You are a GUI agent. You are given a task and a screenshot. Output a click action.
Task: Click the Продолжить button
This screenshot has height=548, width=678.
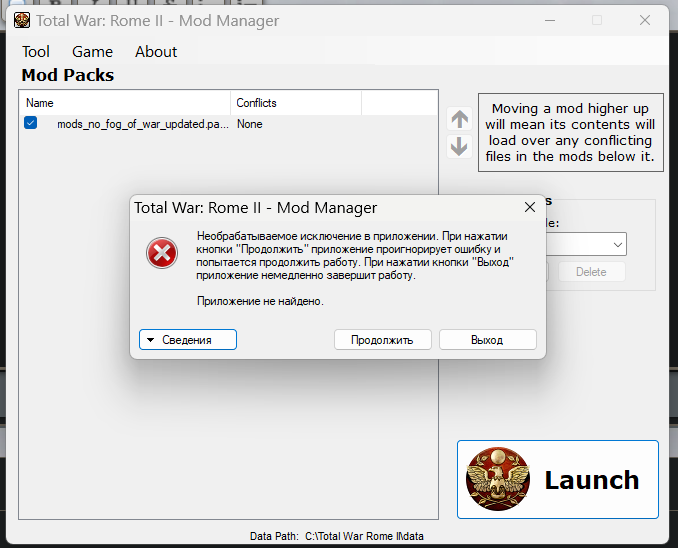(x=383, y=340)
